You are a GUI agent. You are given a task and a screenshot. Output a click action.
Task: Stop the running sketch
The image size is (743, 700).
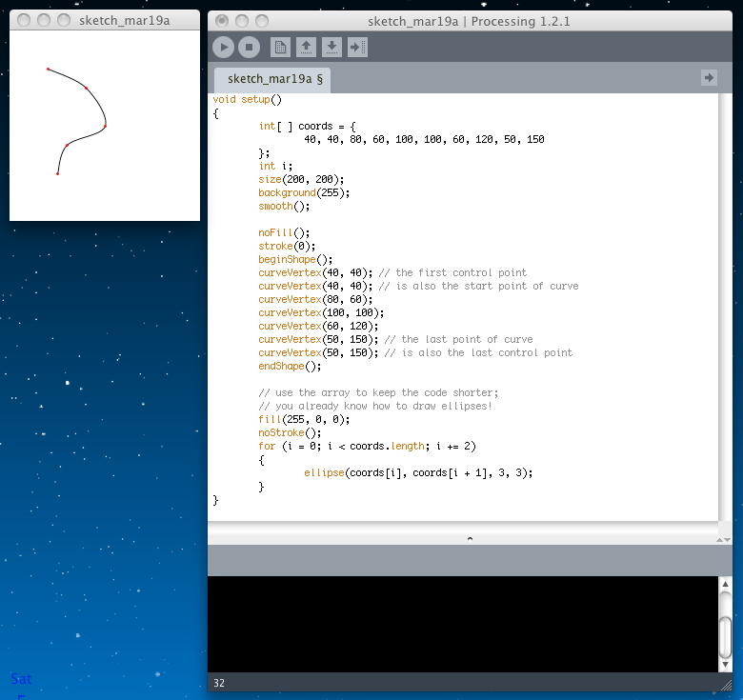249,47
